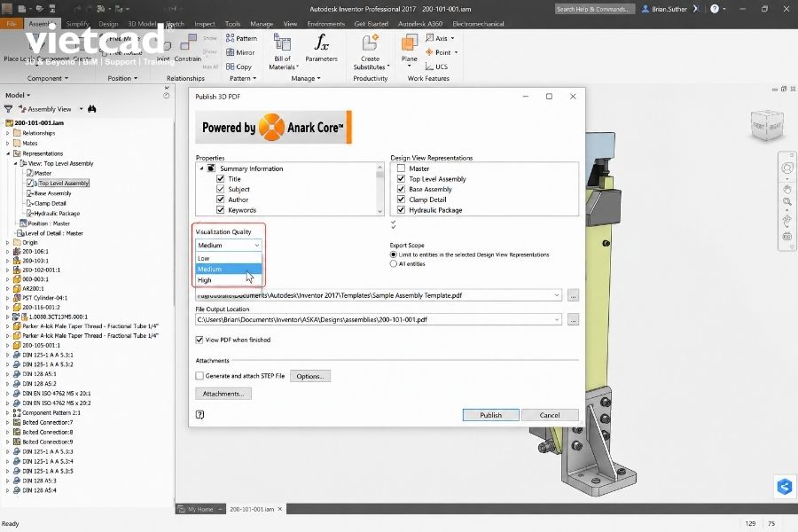
Task: Enable Generate and attach STEP File
Action: [x=199, y=376]
